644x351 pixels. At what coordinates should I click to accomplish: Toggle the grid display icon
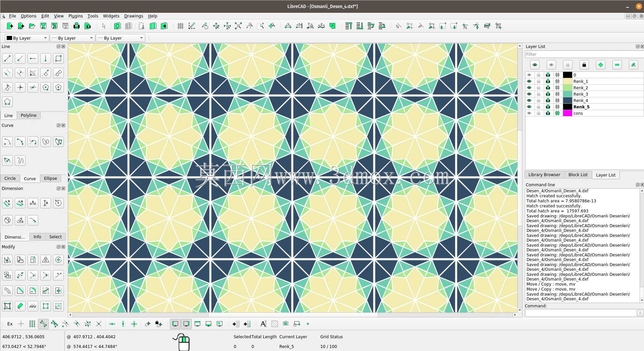tap(180, 26)
